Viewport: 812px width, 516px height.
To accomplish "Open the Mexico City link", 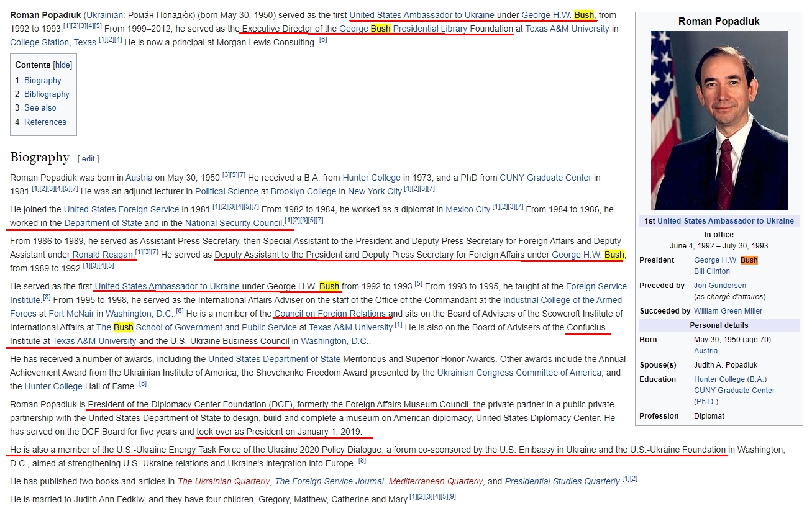I will (467, 209).
